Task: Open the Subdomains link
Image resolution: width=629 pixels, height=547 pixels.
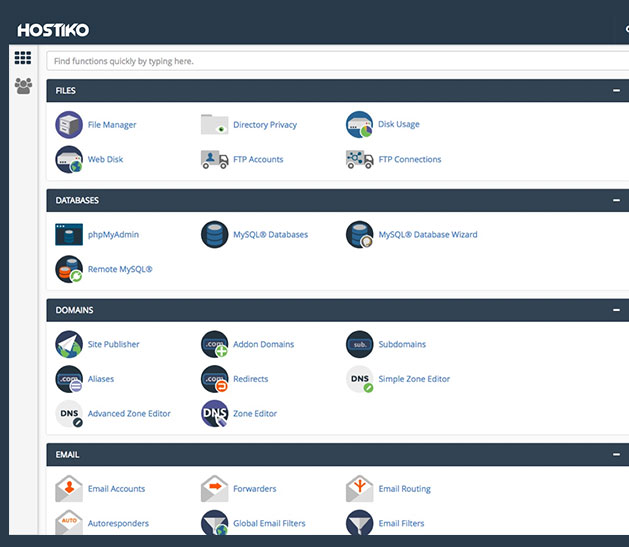Action: click(x=402, y=345)
